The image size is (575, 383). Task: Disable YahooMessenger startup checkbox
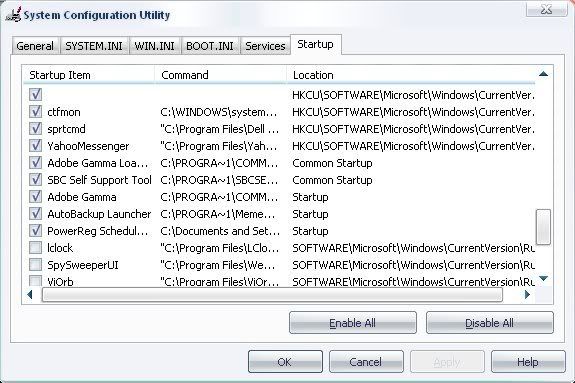[35, 146]
